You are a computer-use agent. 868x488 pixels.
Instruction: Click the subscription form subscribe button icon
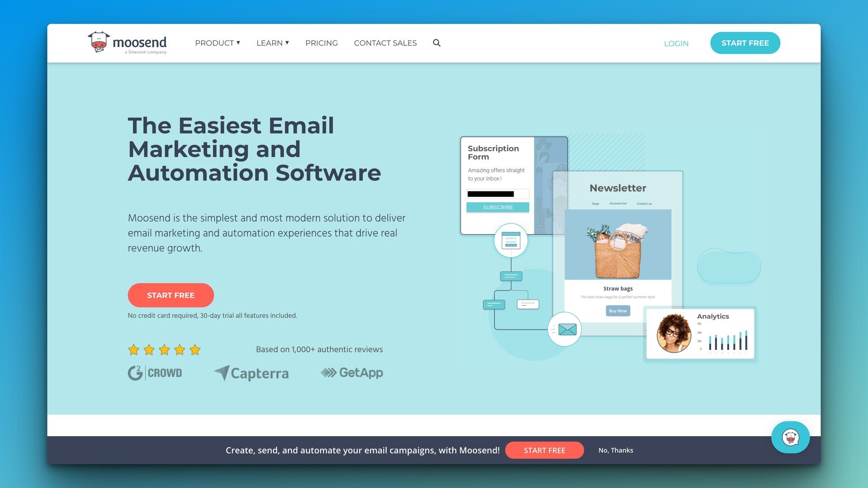point(498,207)
